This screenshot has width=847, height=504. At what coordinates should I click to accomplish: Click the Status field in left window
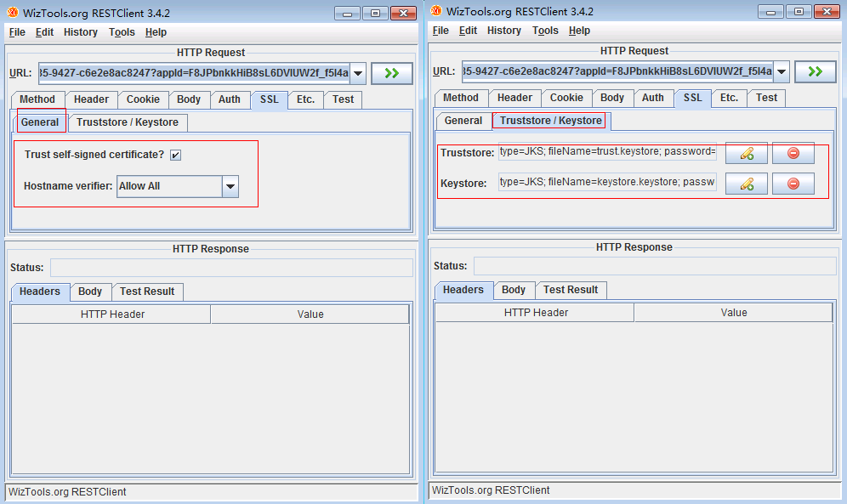point(232,269)
